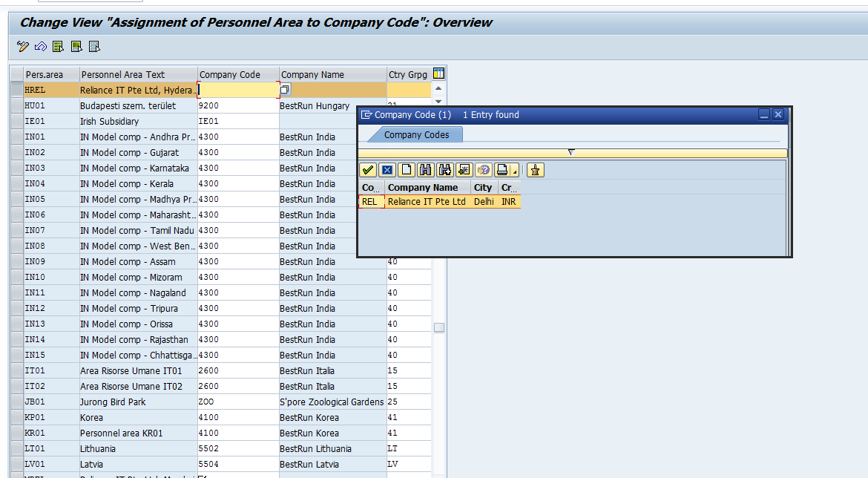
Task: Select all table entries
Action: tap(57, 46)
